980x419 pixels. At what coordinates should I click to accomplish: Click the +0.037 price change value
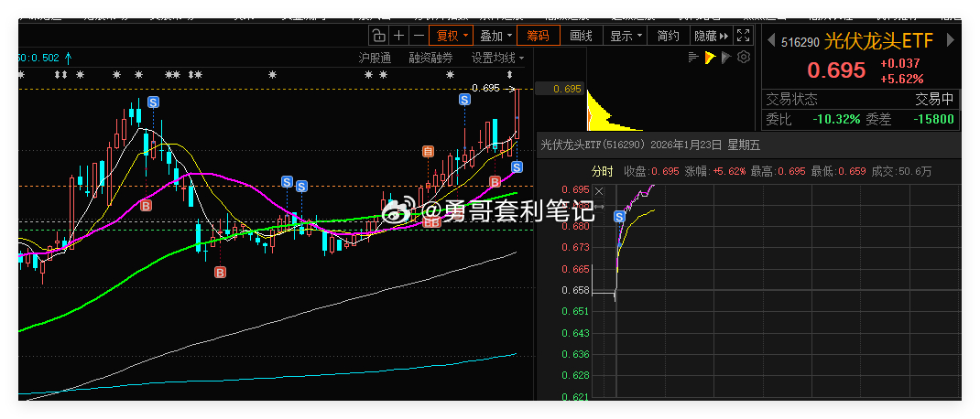[900, 63]
